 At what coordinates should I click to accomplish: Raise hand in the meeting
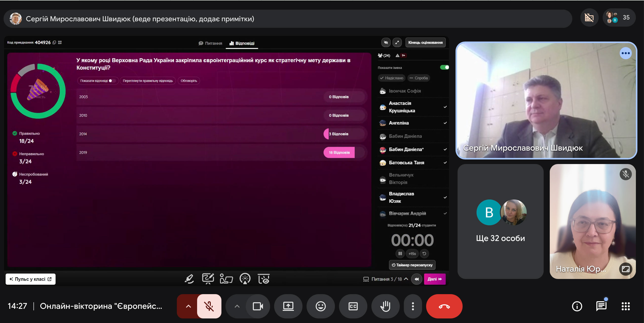pyautogui.click(x=385, y=306)
